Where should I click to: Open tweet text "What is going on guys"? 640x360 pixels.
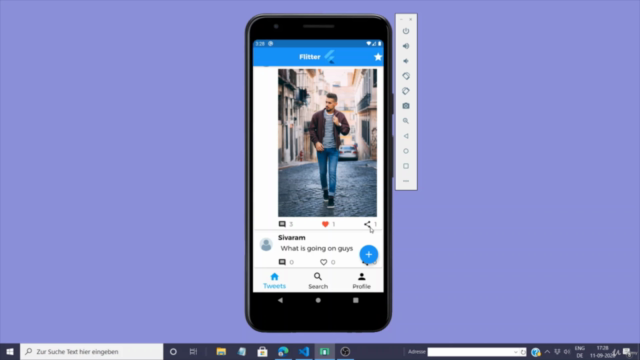317,248
